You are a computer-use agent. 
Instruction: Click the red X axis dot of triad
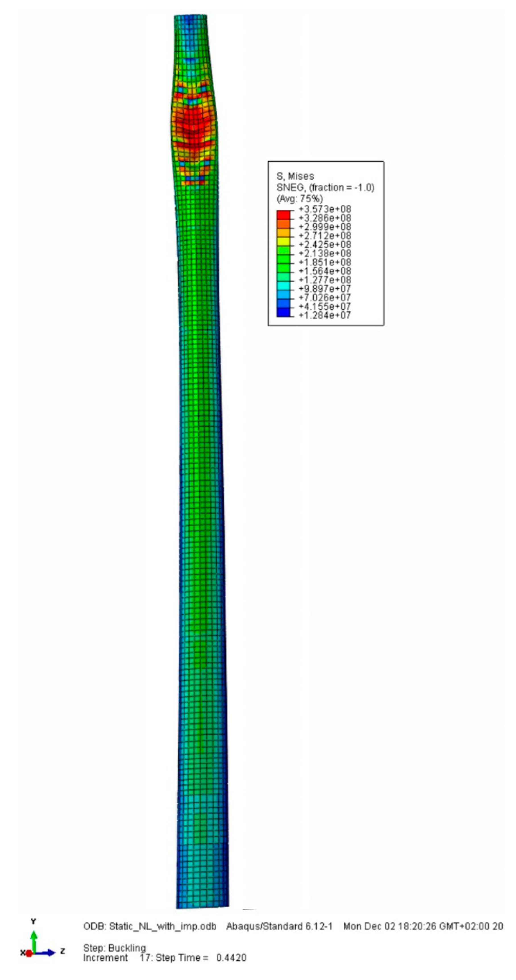tap(28, 953)
